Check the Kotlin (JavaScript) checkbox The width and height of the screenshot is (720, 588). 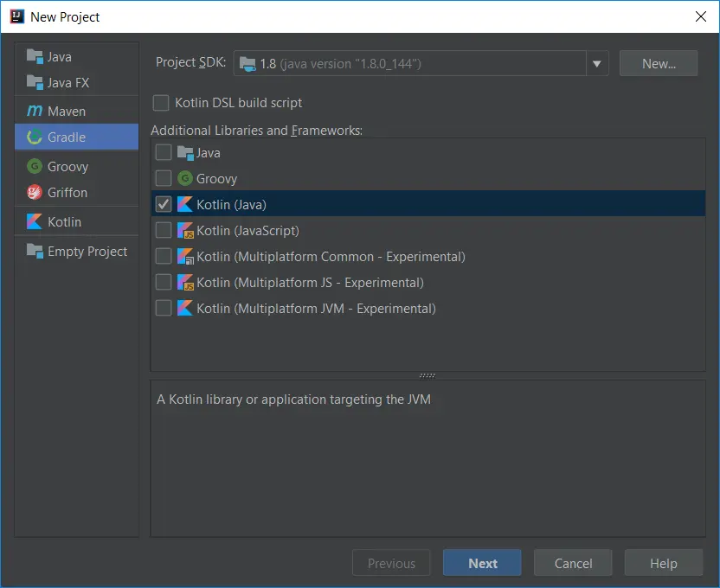164,230
